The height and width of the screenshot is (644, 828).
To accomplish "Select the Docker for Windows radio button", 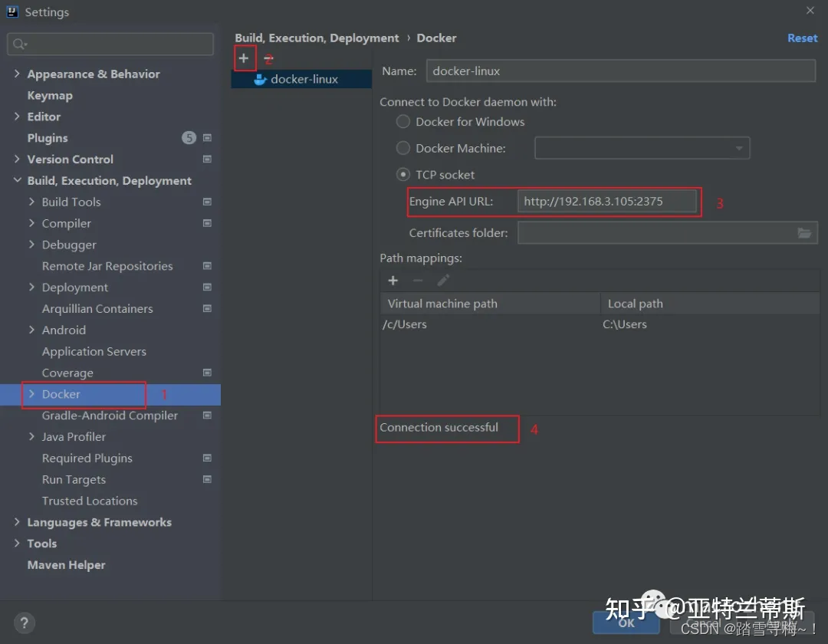I will point(403,122).
